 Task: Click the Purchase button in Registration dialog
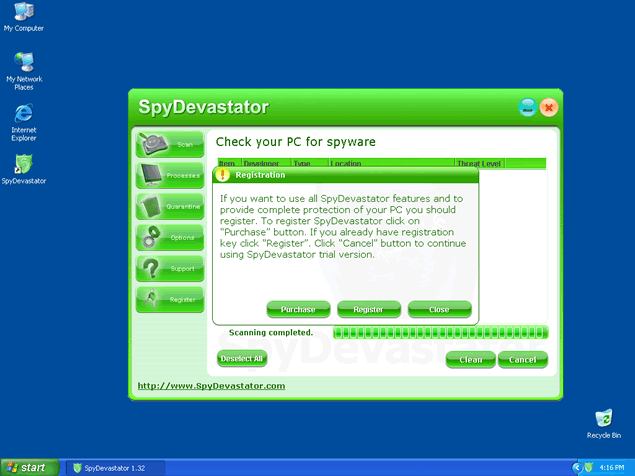298,310
